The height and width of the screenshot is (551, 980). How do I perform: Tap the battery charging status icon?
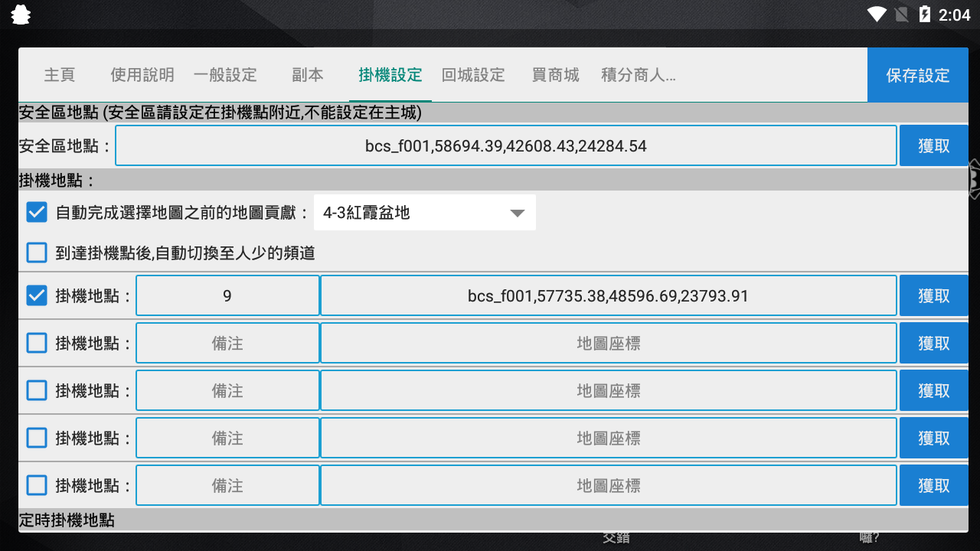point(925,15)
